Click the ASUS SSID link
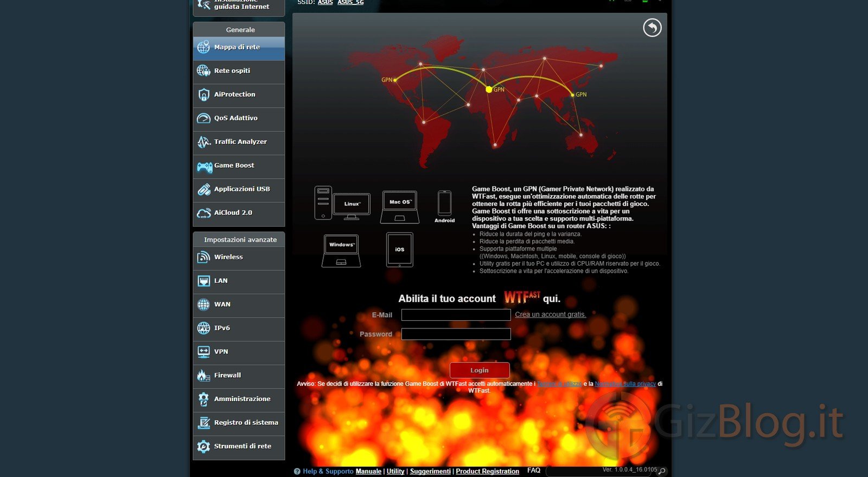868x477 pixels. pyautogui.click(x=325, y=3)
